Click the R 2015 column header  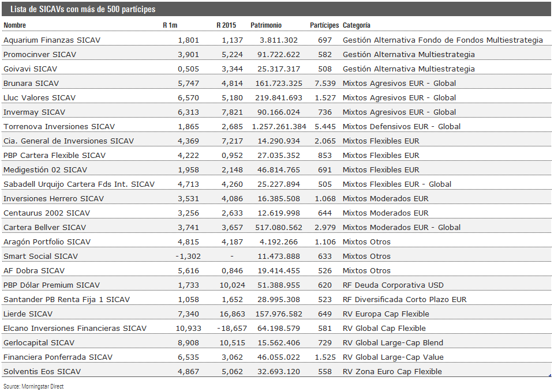click(x=226, y=25)
